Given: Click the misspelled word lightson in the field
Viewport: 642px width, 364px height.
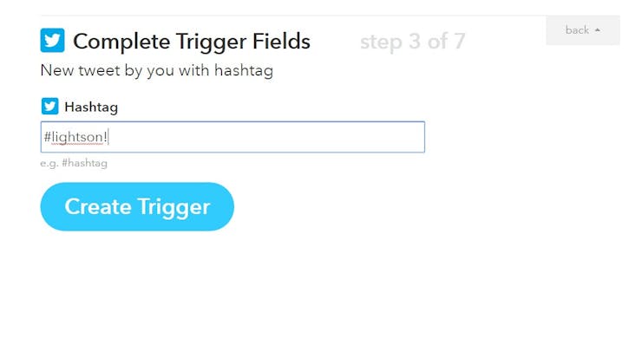Looking at the screenshot, I should pyautogui.click(x=76, y=137).
